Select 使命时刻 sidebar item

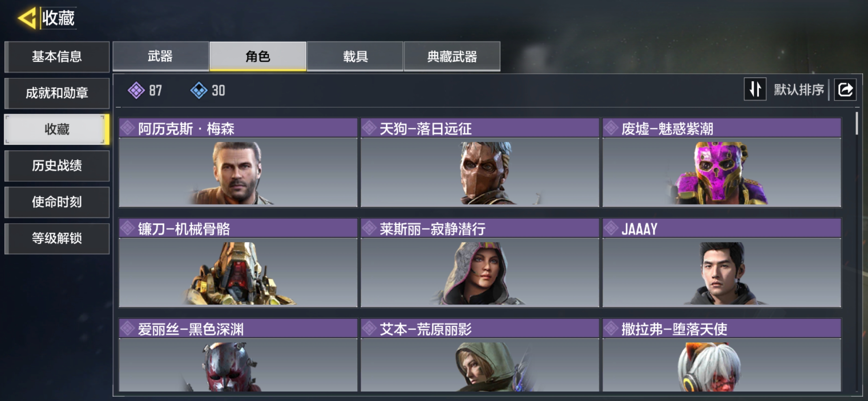point(57,202)
